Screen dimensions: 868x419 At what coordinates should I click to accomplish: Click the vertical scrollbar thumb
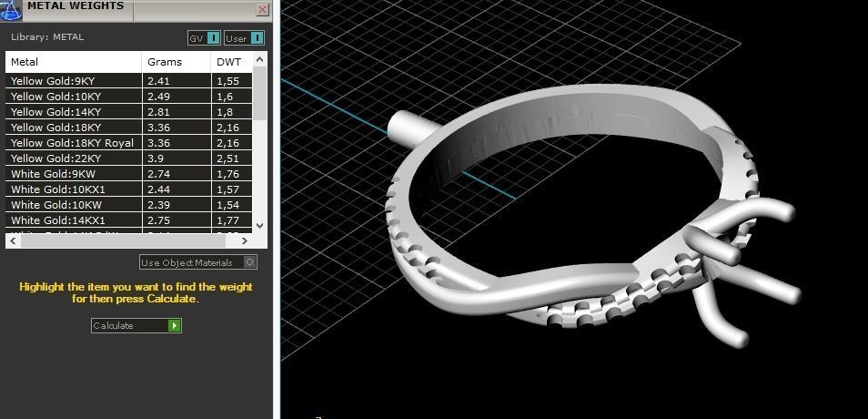pos(260,93)
